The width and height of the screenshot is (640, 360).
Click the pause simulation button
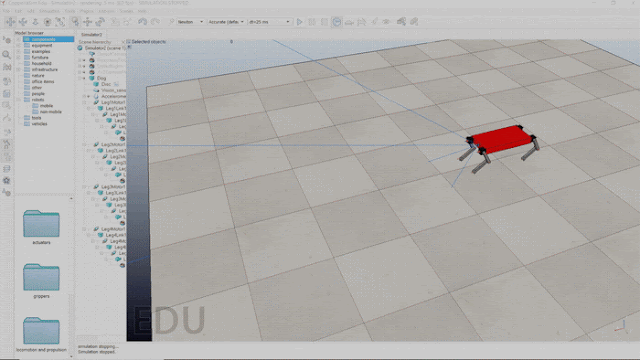[x=312, y=22]
